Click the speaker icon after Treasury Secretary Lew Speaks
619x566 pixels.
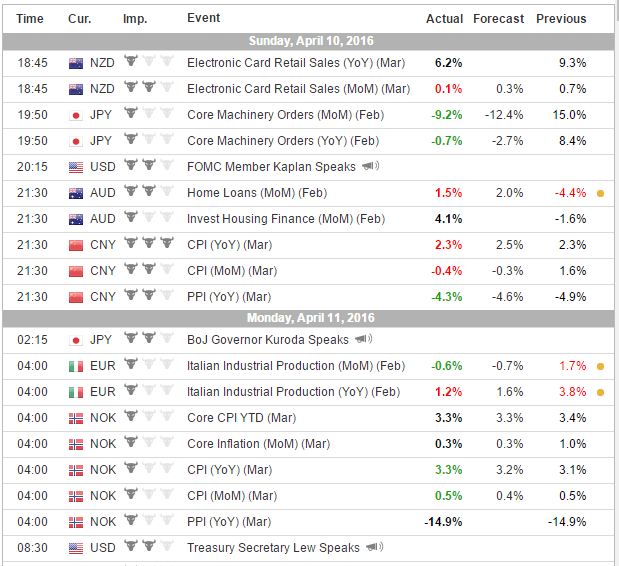pos(375,547)
